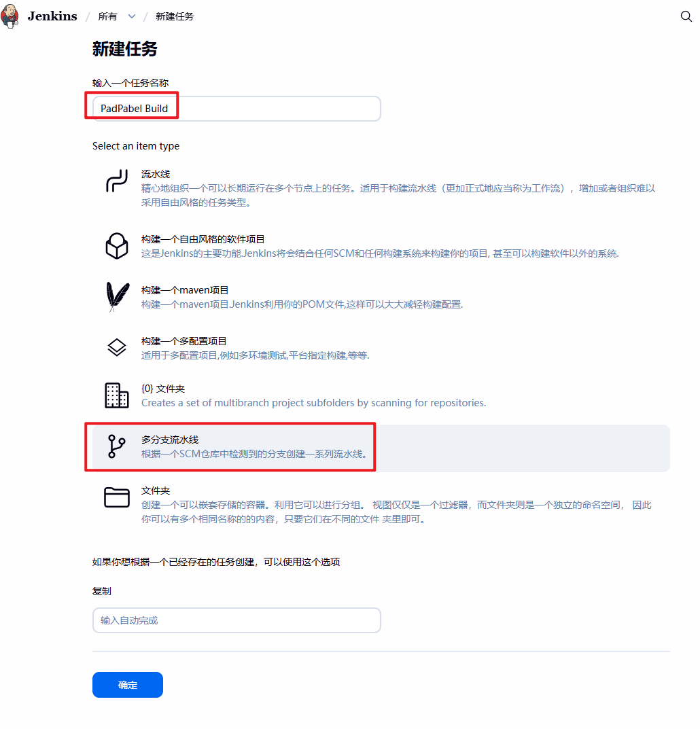Expand the 所有 breadcrumb dropdown chevron

132,16
